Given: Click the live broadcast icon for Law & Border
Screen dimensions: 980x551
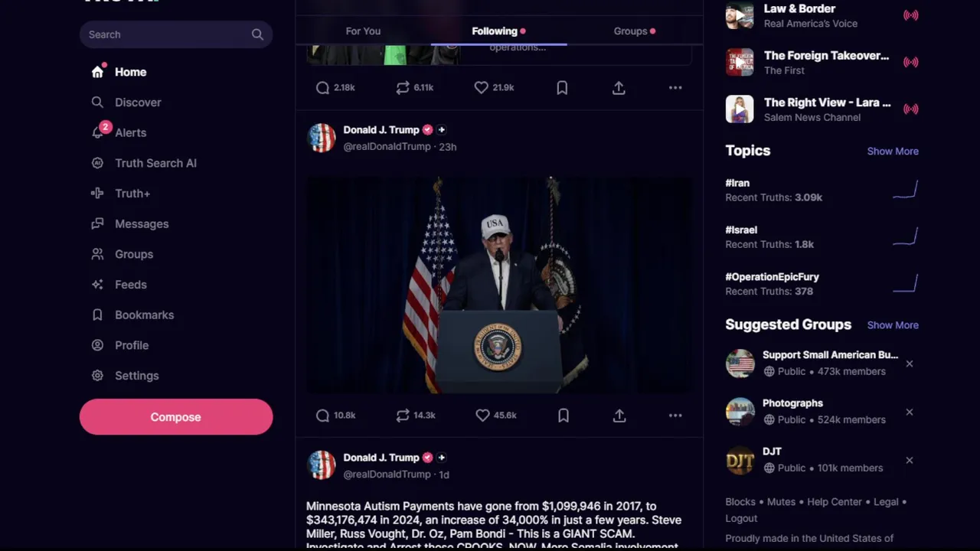Looking at the screenshot, I should click(910, 15).
